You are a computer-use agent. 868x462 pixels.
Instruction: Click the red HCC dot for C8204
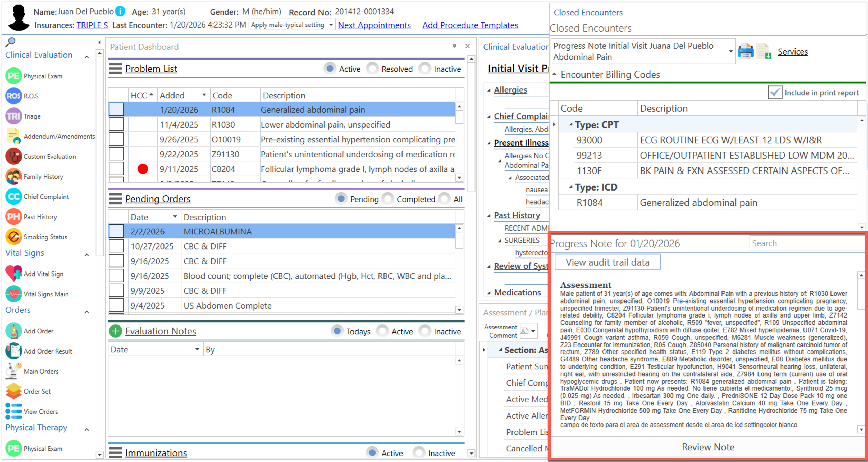pos(143,169)
